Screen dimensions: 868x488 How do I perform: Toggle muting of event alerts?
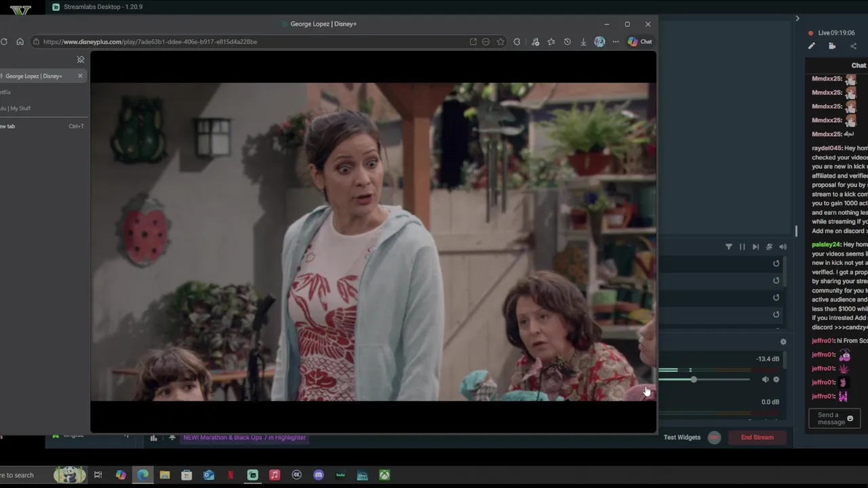click(769, 247)
